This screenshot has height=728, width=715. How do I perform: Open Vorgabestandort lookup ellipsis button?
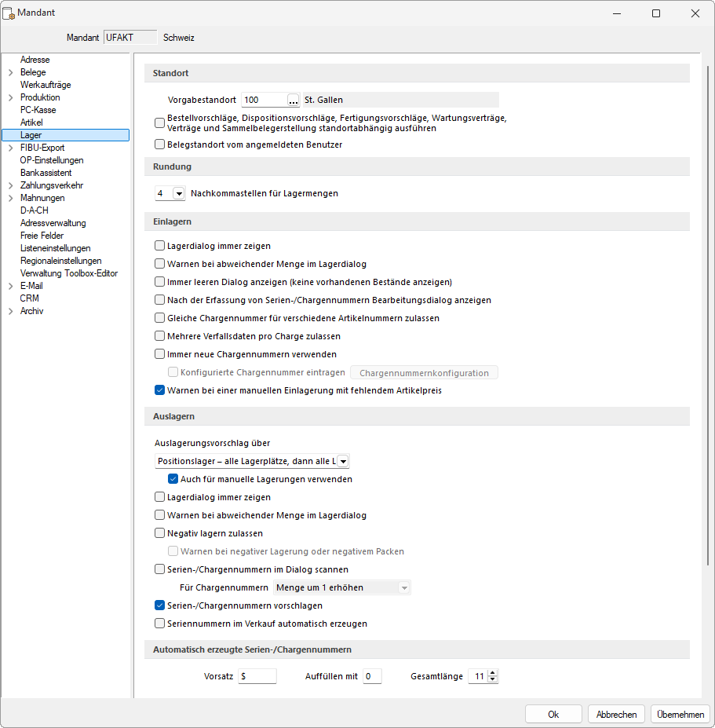tap(294, 100)
